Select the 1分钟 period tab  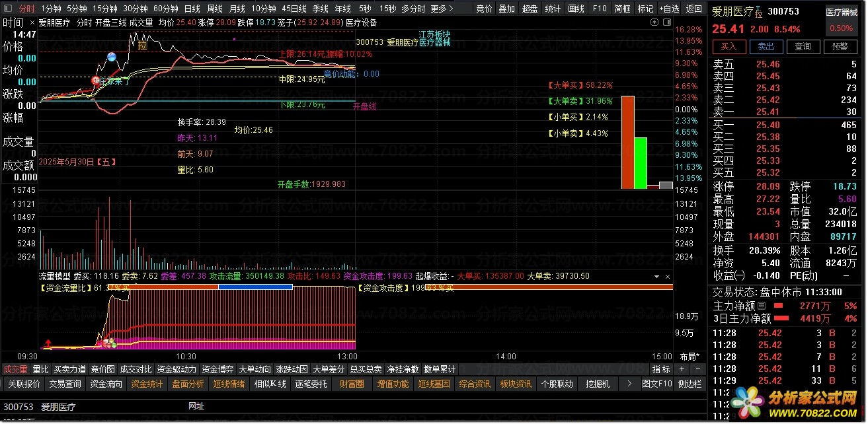pyautogui.click(x=51, y=9)
